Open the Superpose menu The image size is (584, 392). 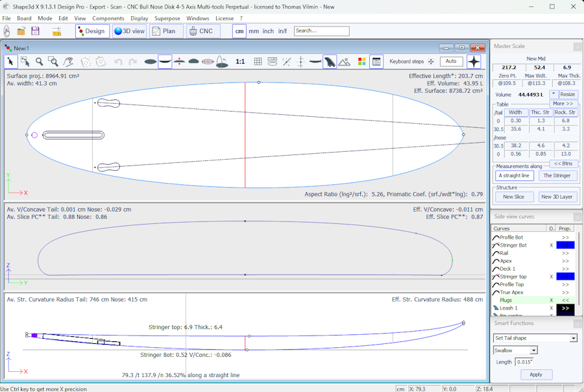point(167,18)
